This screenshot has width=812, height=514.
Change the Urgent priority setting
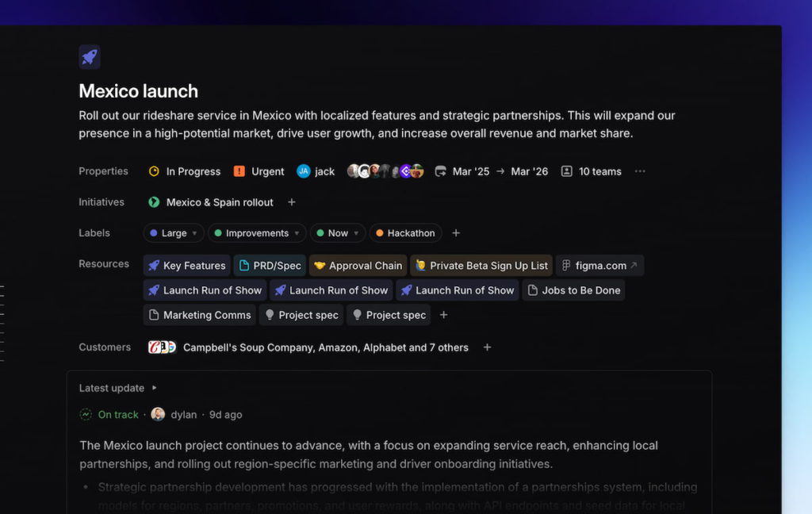(x=259, y=171)
